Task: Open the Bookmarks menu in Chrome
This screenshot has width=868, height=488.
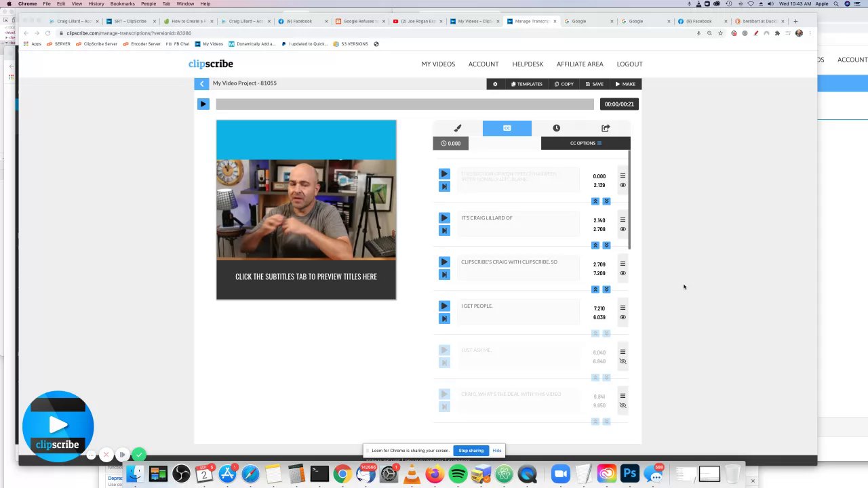Action: point(123,3)
